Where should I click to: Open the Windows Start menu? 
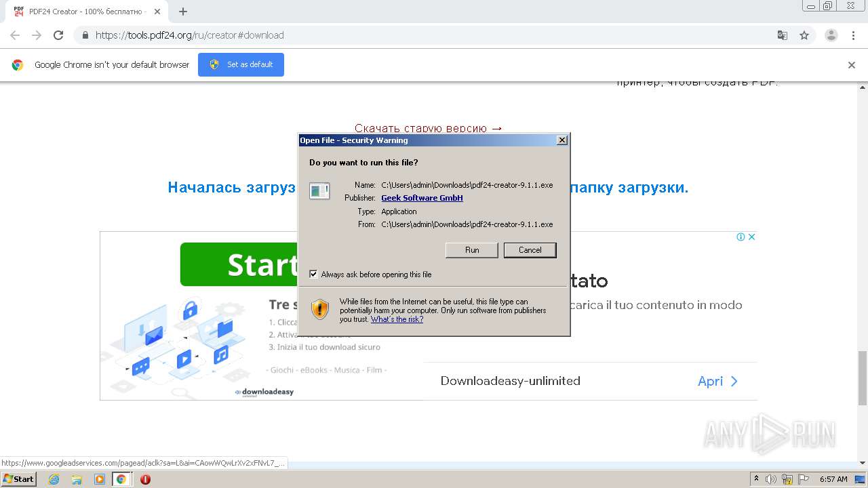(19, 479)
